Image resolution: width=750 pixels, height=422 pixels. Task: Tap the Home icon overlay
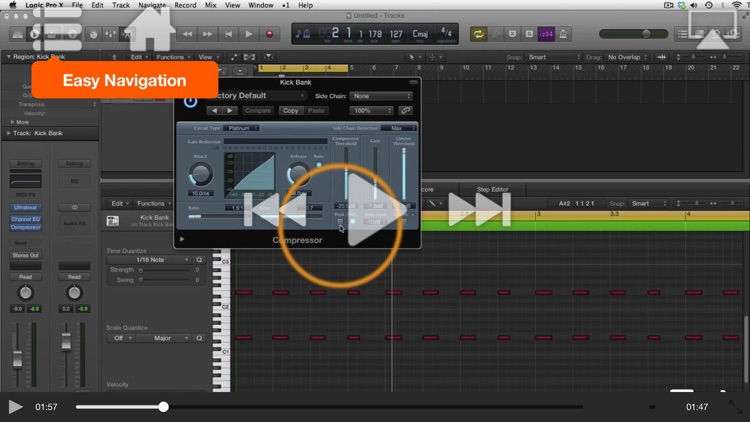coord(150,29)
